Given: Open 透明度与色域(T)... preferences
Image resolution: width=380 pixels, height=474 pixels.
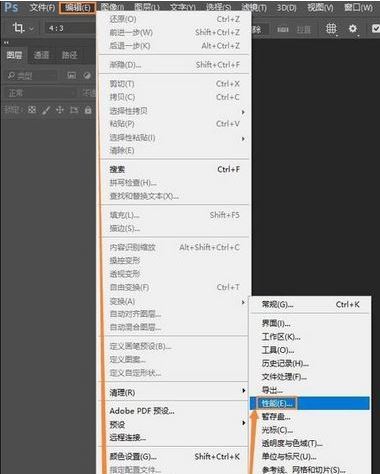Looking at the screenshot, I should [x=310, y=443].
